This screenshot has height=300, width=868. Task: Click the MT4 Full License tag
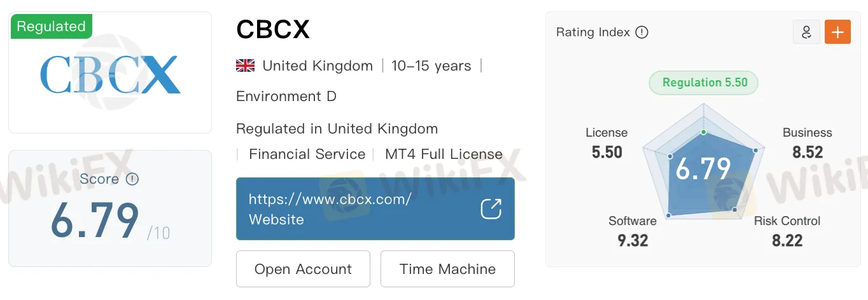tap(444, 154)
